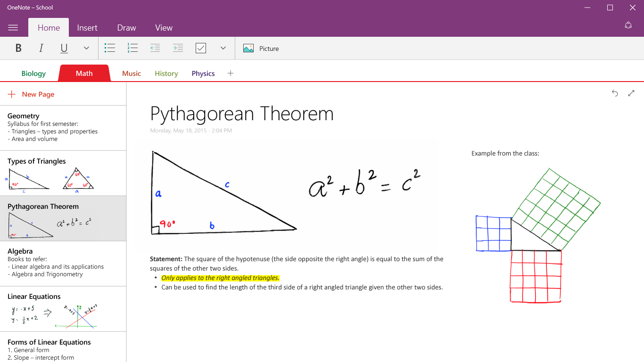Open more font formatting options dropdown
The width and height of the screenshot is (644, 362).
pos(86,48)
